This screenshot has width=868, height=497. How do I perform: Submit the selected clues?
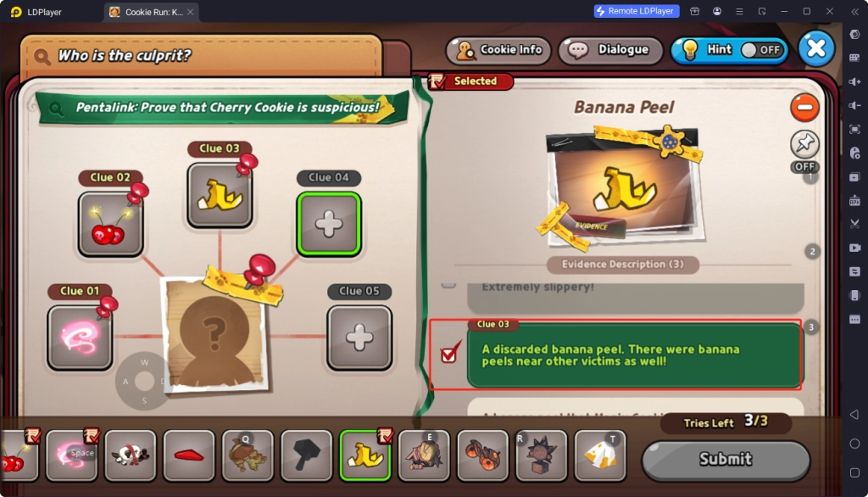coord(726,459)
